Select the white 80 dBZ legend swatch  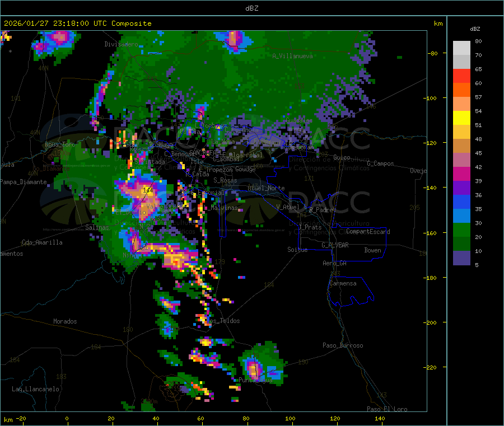[x=461, y=48]
